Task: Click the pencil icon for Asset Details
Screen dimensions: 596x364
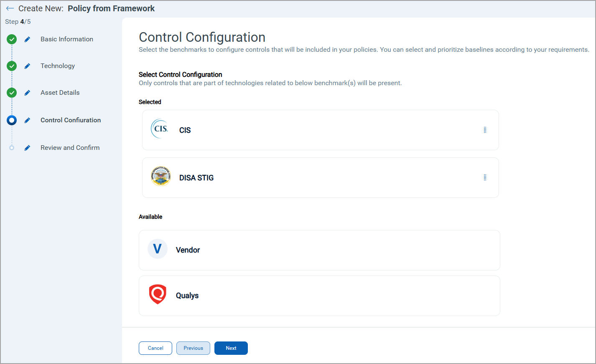Action: pyautogui.click(x=27, y=93)
